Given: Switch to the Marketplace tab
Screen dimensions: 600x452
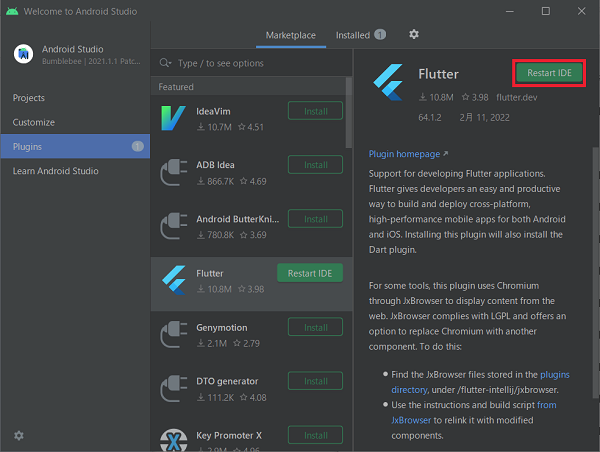Looking at the screenshot, I should coord(291,35).
